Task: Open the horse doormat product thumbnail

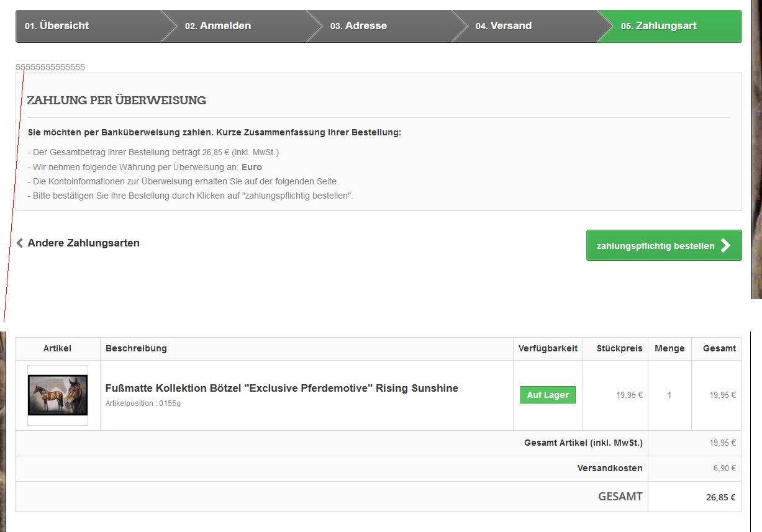Action: point(58,395)
